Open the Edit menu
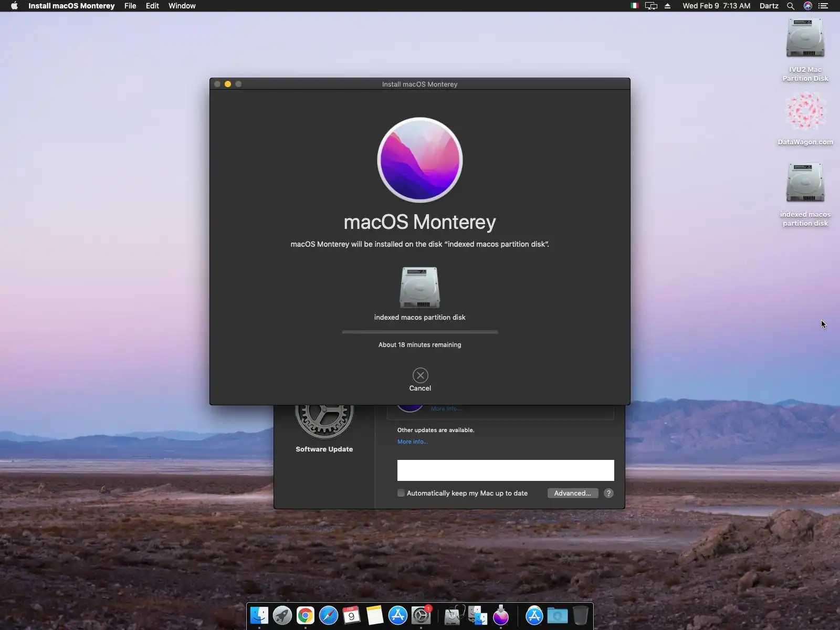 pos(152,6)
